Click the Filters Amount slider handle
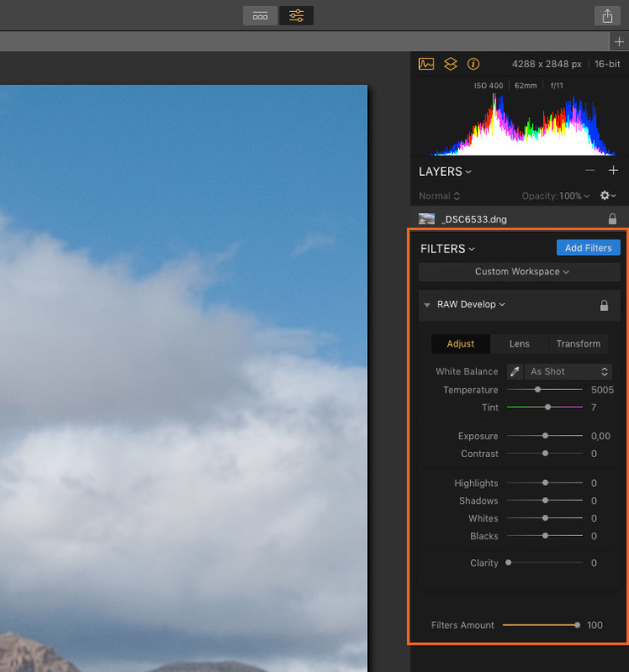629x672 pixels. click(x=577, y=625)
